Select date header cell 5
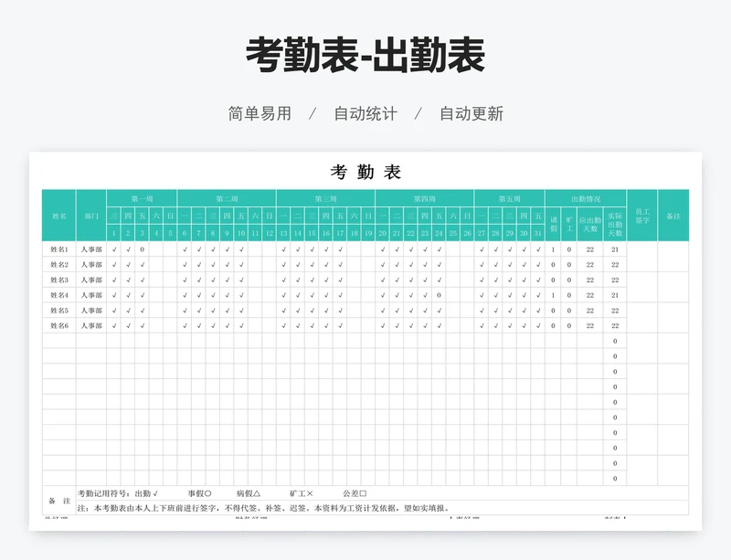The width and height of the screenshot is (731, 560). [x=170, y=233]
